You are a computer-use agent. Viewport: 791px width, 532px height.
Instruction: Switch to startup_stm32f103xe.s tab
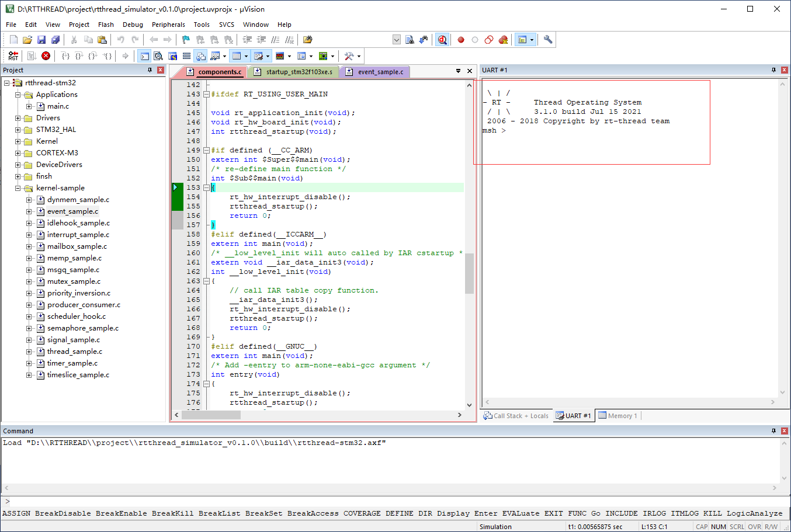tap(293, 72)
